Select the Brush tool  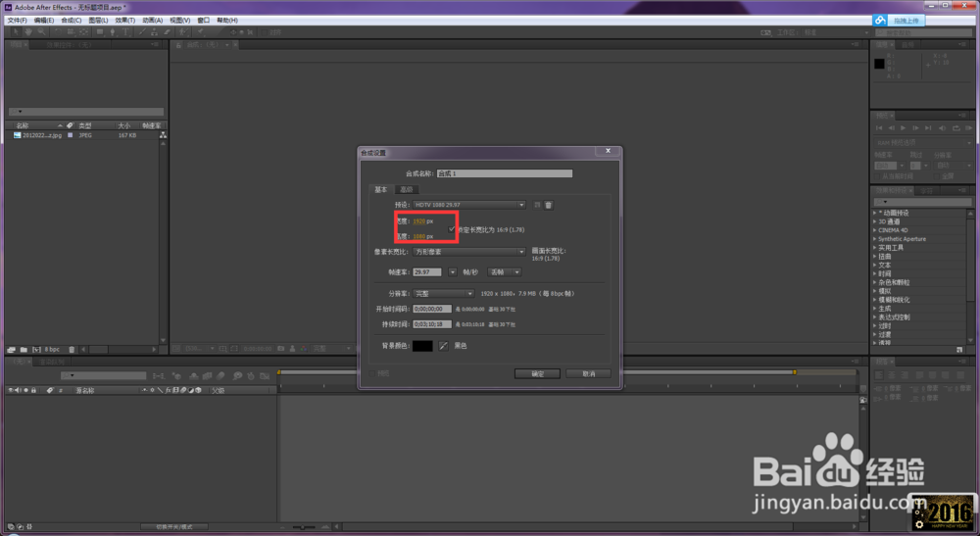pos(142,31)
